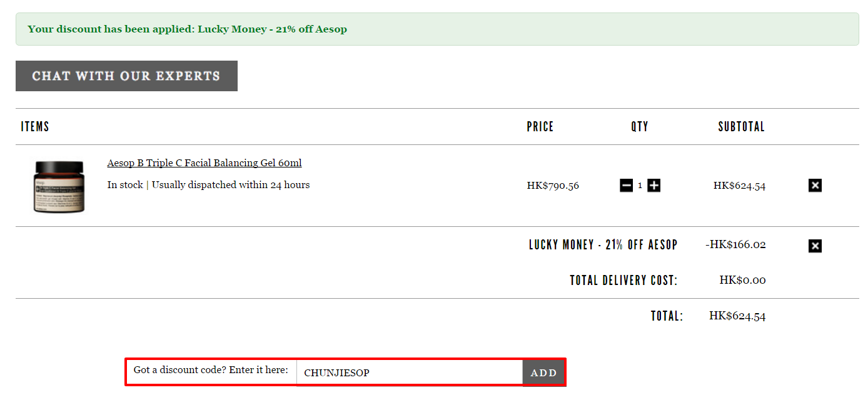Click the 'Got a discount code?' label
The height and width of the screenshot is (400, 868).
coord(211,370)
